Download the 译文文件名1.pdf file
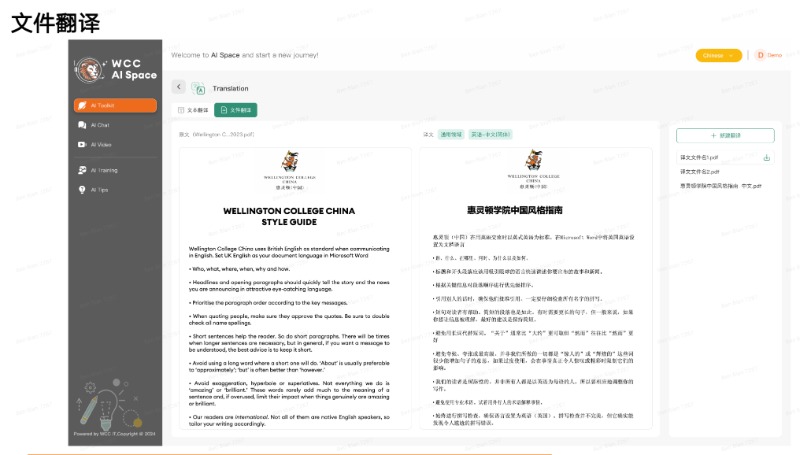This screenshot has height=455, width=800. pos(767,158)
